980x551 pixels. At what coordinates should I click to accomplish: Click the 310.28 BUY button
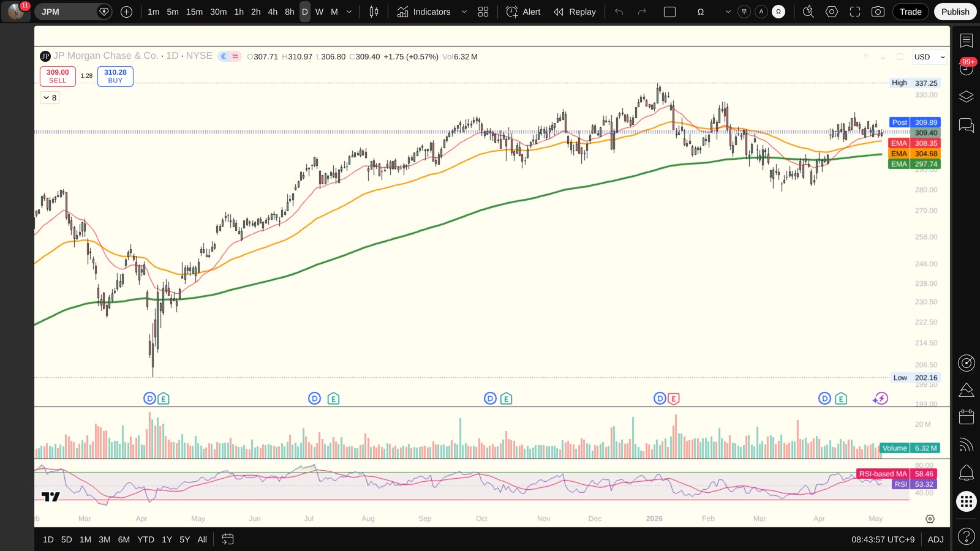point(115,76)
